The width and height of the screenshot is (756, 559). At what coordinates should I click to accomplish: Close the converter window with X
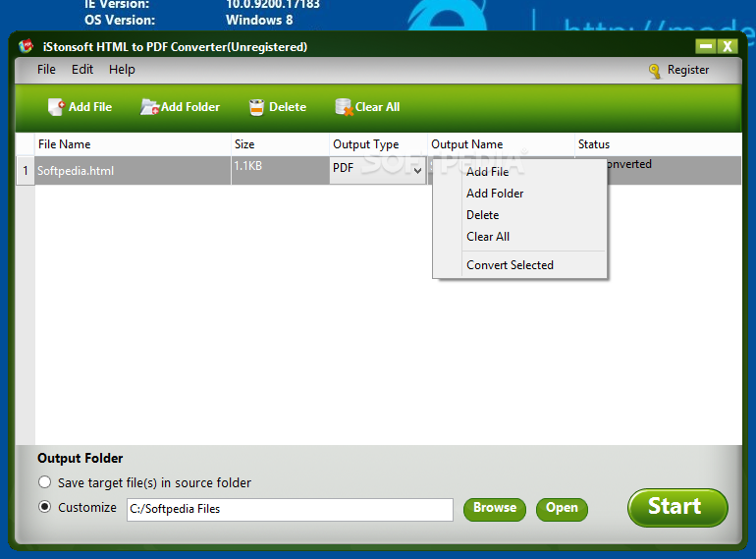click(728, 46)
